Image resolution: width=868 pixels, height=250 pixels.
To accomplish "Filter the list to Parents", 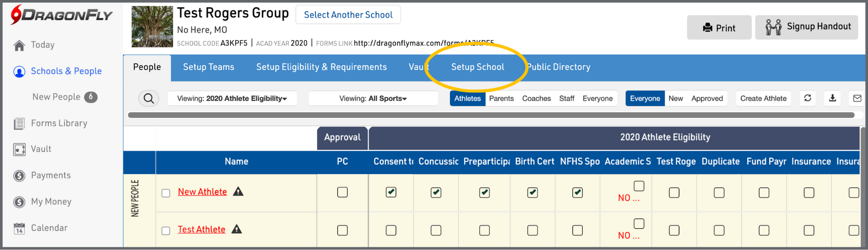I will tap(501, 98).
